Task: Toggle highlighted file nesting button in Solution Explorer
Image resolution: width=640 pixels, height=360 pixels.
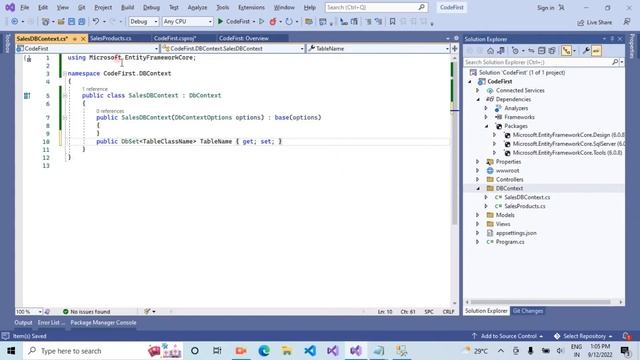Action: [566, 51]
